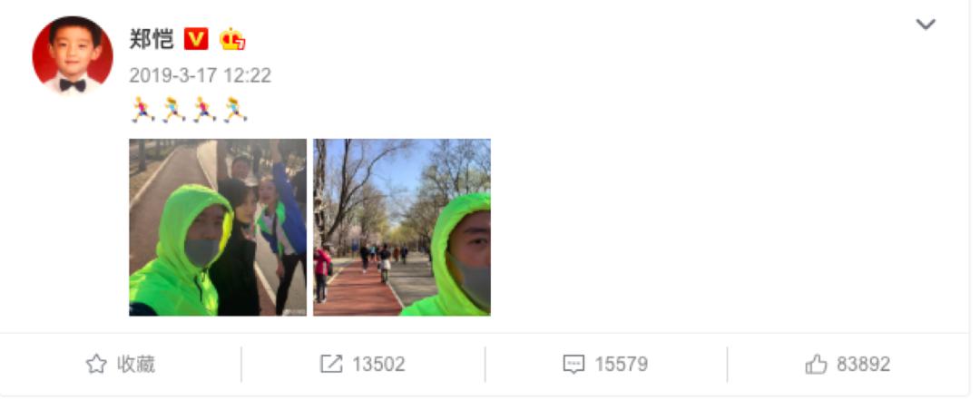980x400 pixels.
Task: Click the repost share arrow icon
Action: tap(331, 364)
